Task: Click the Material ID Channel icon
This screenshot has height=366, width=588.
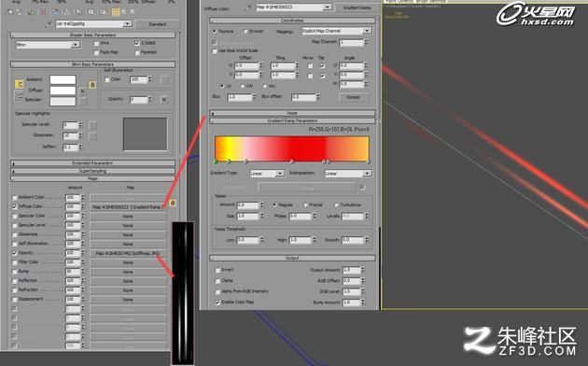Action: click(91, 12)
